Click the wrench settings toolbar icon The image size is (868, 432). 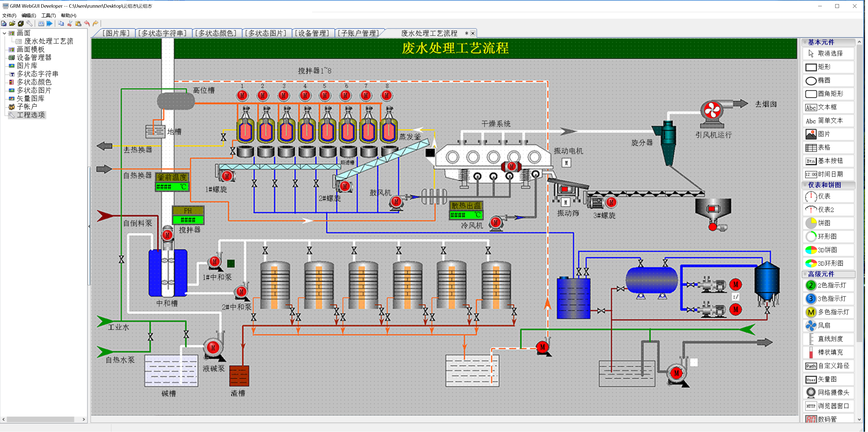coord(30,24)
